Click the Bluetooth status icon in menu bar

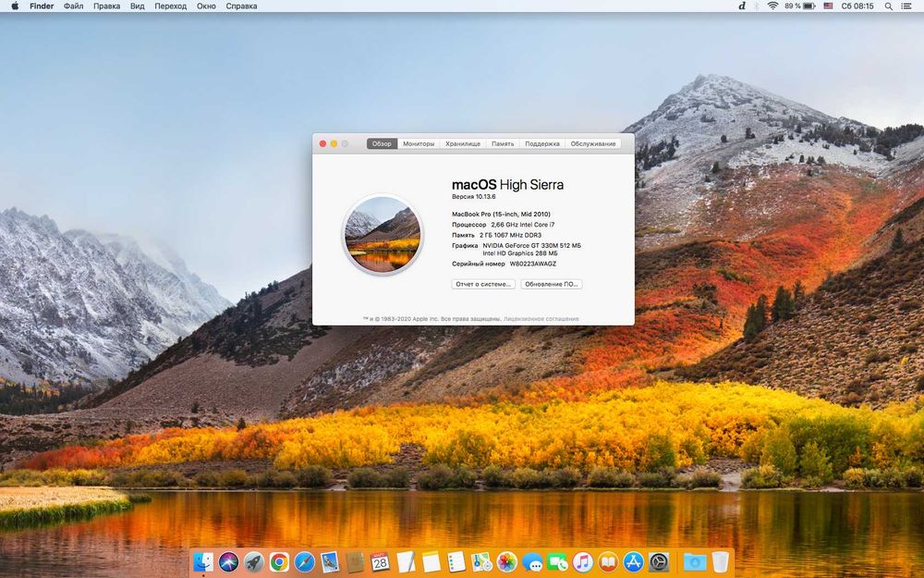click(758, 6)
